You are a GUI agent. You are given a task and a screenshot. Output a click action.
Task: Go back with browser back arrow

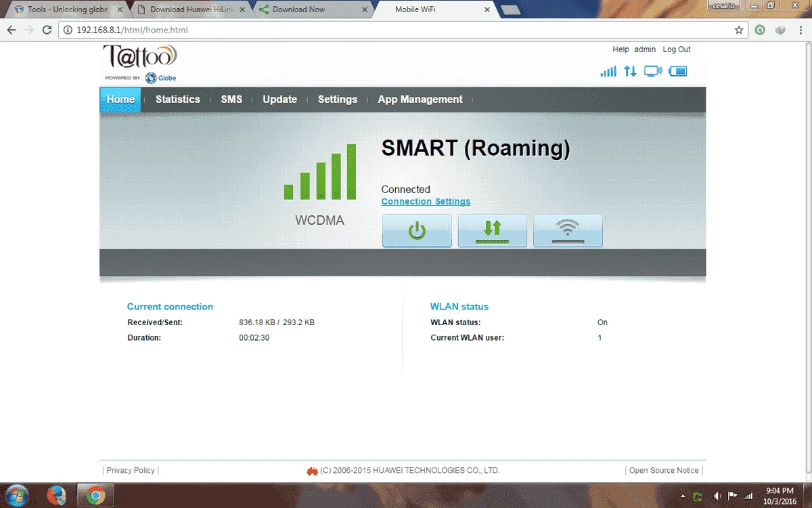tap(12, 30)
